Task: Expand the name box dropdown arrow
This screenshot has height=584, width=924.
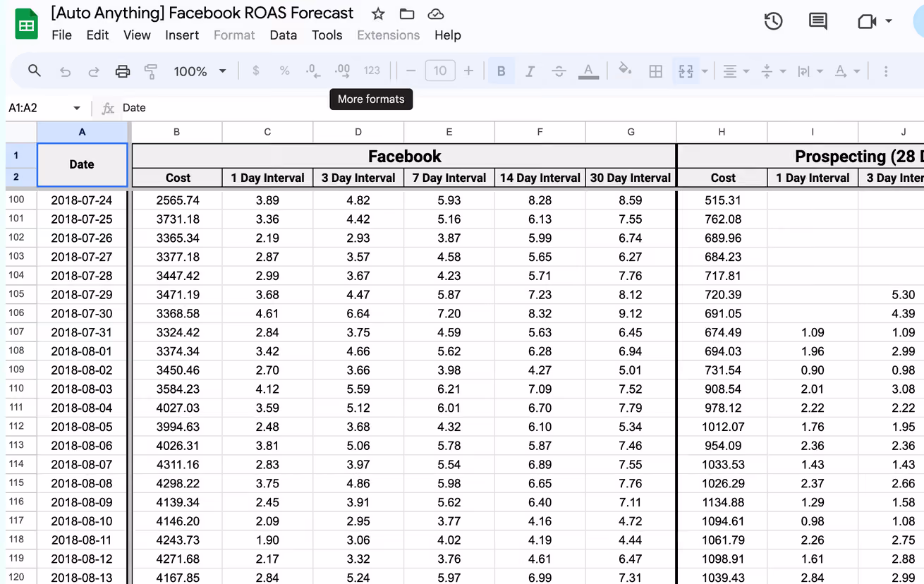Action: [77, 108]
